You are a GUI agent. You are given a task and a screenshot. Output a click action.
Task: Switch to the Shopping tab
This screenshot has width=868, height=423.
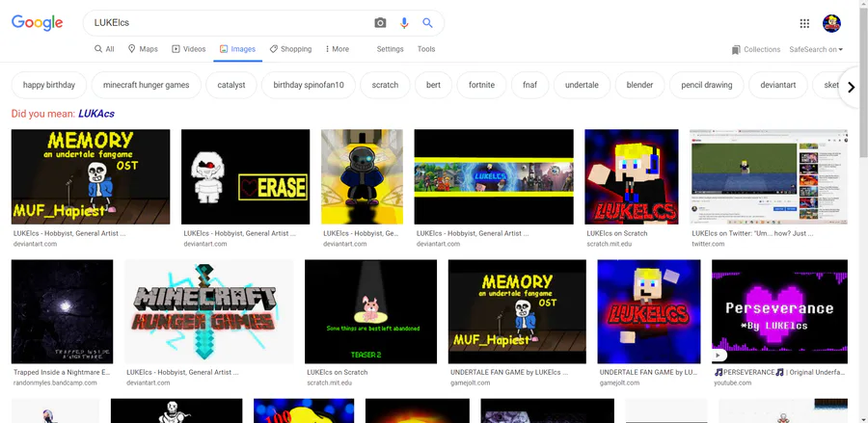pos(290,49)
